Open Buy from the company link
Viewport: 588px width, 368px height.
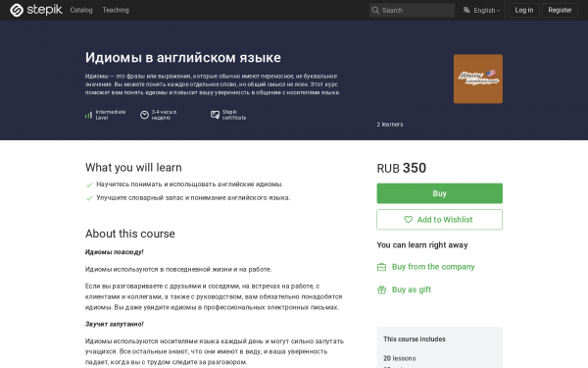(433, 267)
